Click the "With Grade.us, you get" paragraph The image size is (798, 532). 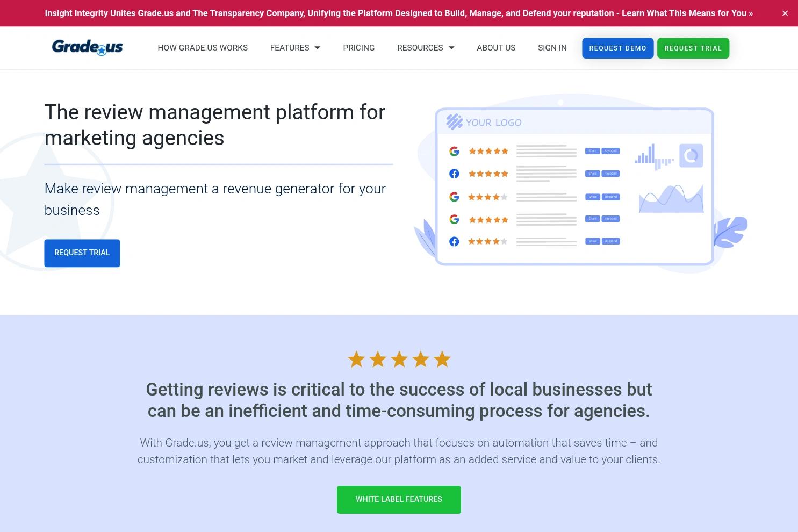[x=399, y=451]
